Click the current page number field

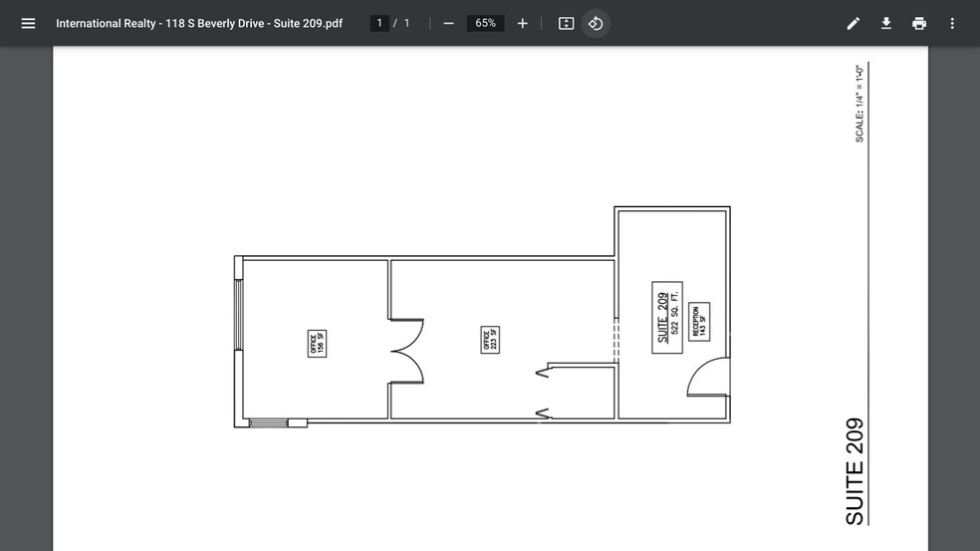[x=379, y=23]
